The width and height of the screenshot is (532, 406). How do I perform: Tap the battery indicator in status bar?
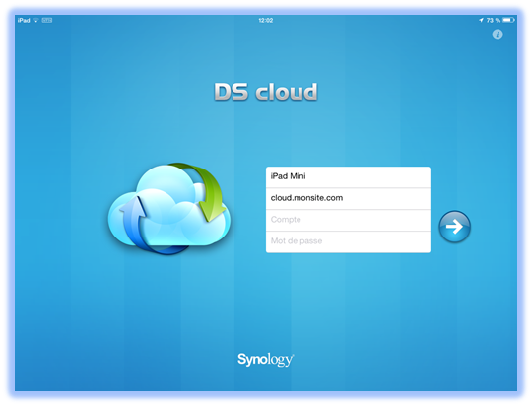pos(508,20)
